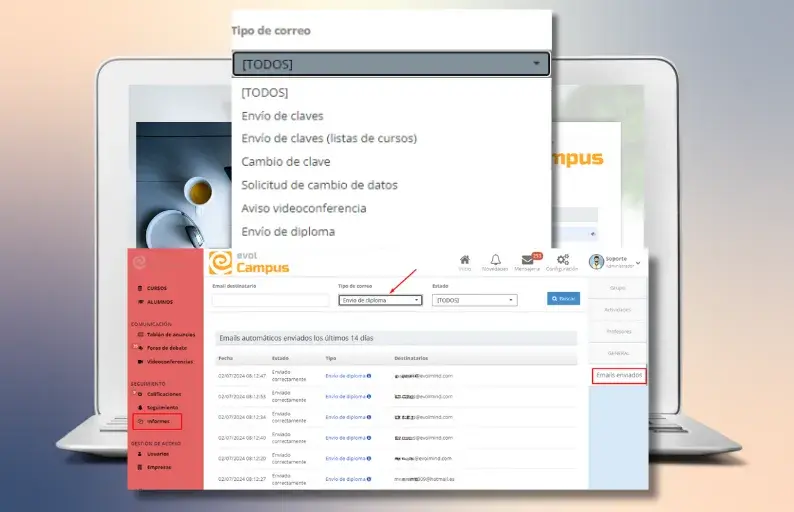
Task: Click the hotmail.es recipient address
Action: point(424,479)
